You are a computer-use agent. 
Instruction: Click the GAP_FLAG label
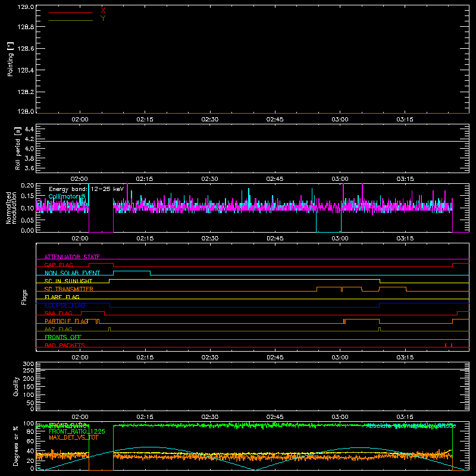pyautogui.click(x=58, y=265)
